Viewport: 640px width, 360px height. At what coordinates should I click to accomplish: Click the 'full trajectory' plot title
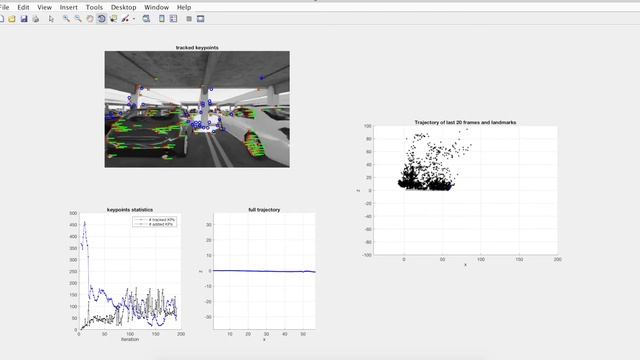point(264,209)
